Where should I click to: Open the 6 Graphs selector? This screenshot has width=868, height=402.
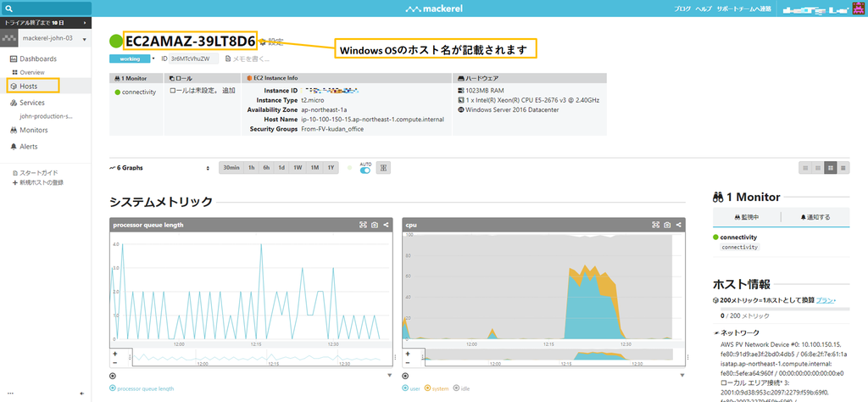tap(159, 168)
